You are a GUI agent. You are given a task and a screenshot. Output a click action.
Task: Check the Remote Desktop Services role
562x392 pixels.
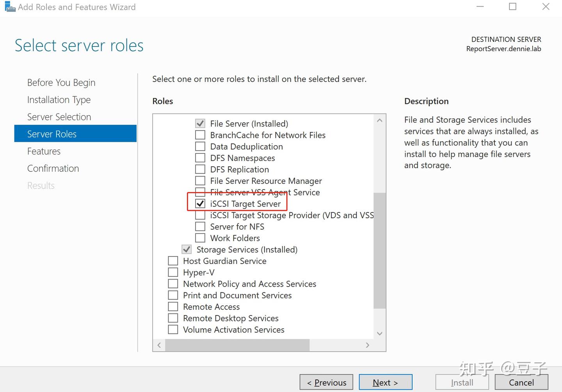tap(173, 318)
